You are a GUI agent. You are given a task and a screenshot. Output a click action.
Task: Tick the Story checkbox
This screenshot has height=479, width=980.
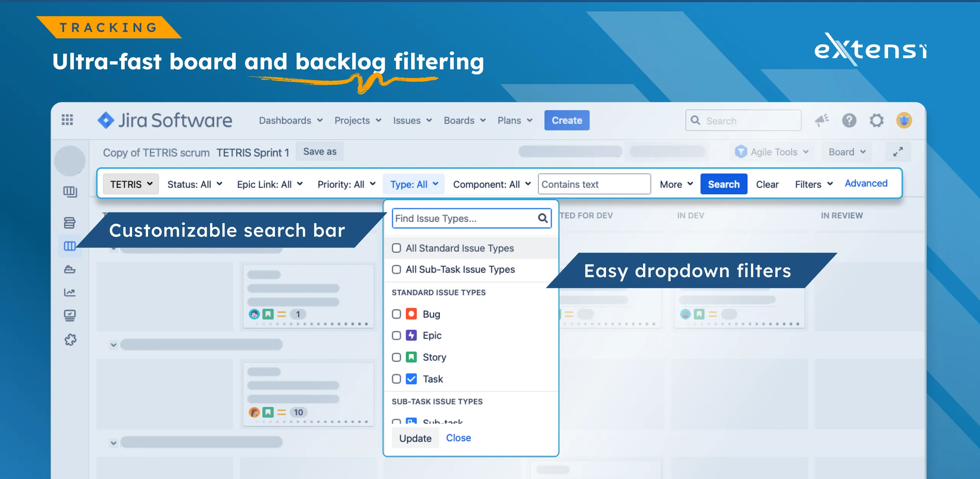pyautogui.click(x=397, y=357)
